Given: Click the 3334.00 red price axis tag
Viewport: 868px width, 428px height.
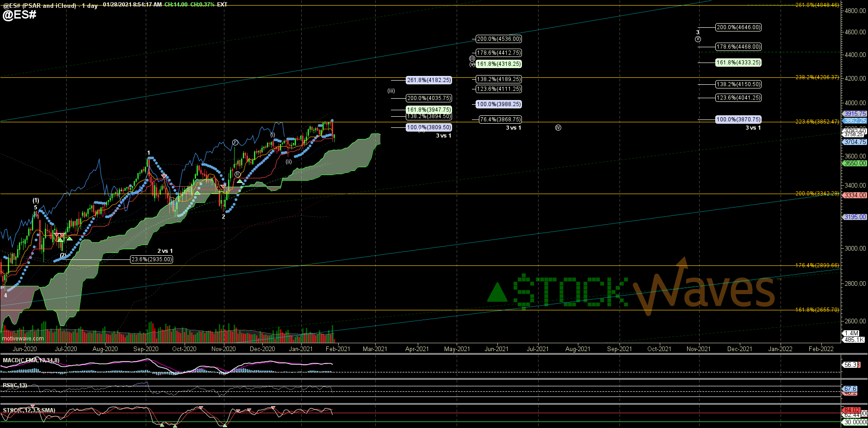Looking at the screenshot, I should [x=855, y=195].
